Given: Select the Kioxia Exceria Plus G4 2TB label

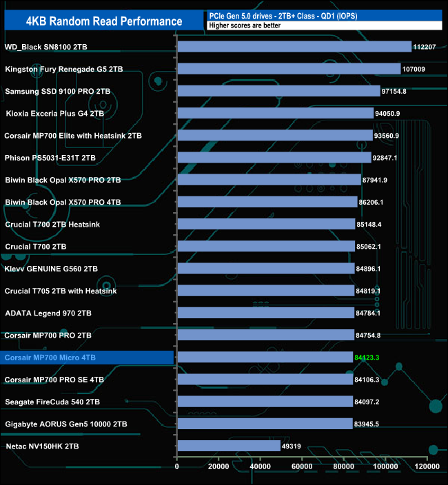Looking at the screenshot, I should click(x=54, y=114).
